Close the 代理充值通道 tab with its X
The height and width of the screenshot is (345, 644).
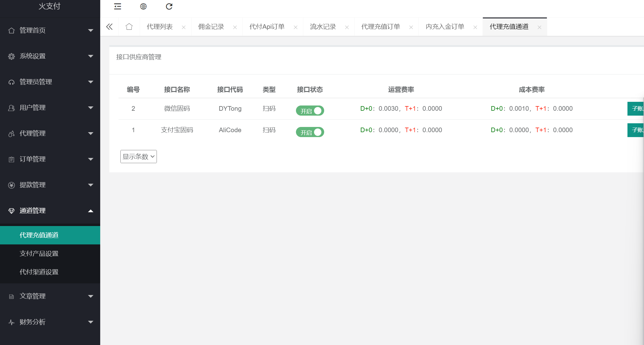coord(539,27)
